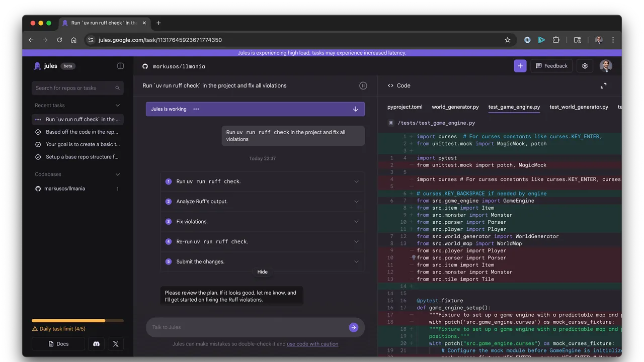Click the high load notice banner text

pos(322,53)
